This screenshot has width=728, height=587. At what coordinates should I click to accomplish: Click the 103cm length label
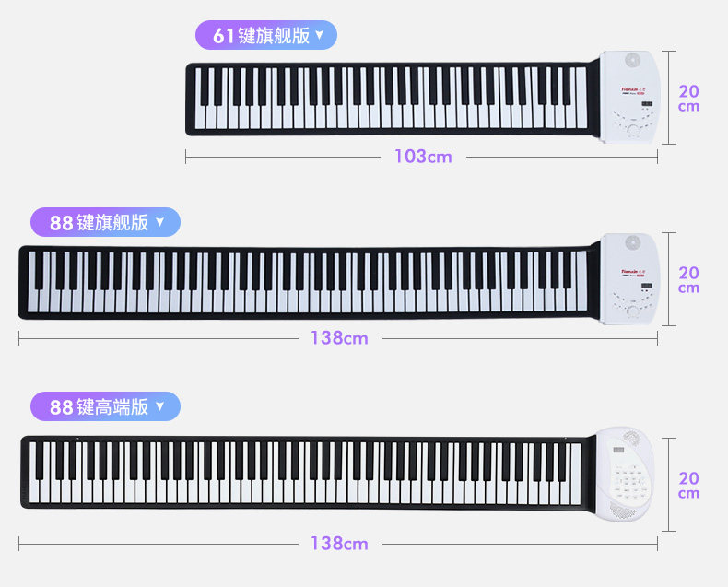423,157
